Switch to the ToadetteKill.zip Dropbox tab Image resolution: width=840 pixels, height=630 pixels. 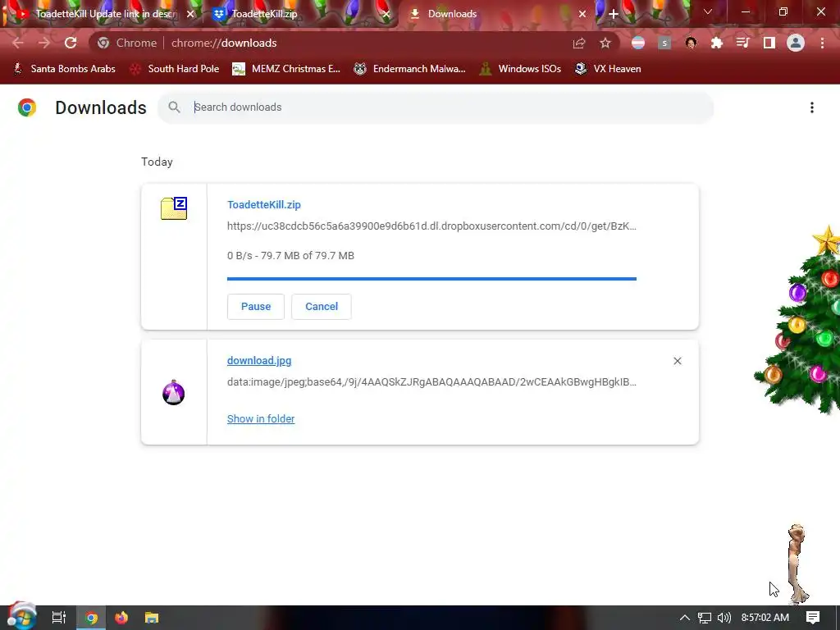(300, 14)
